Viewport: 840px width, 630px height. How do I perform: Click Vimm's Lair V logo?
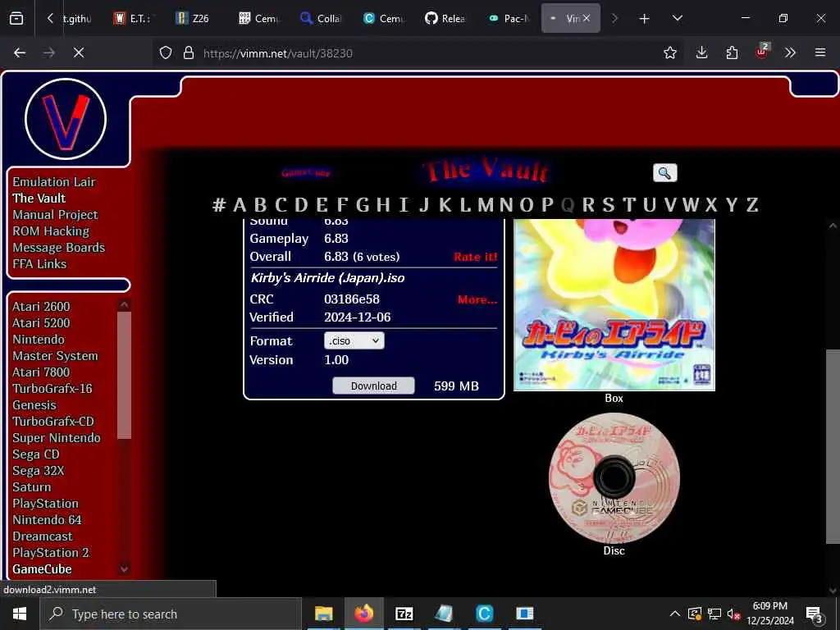[66, 119]
